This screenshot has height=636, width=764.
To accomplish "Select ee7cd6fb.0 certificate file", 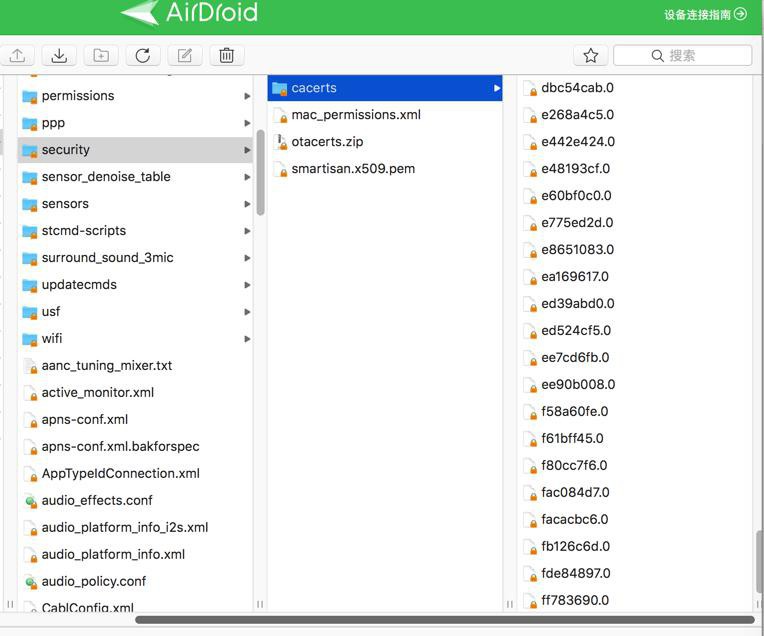I will click(x=635, y=358).
